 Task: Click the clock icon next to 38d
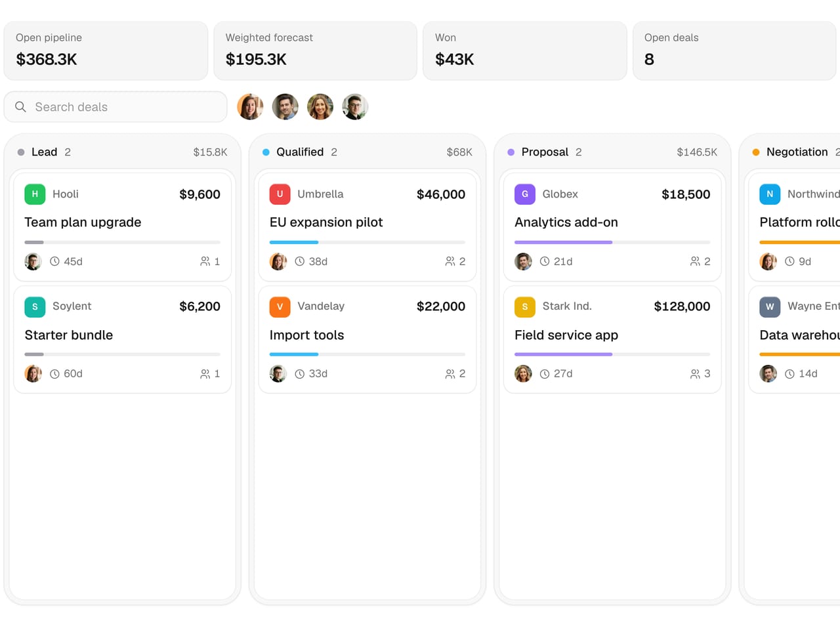(x=300, y=261)
